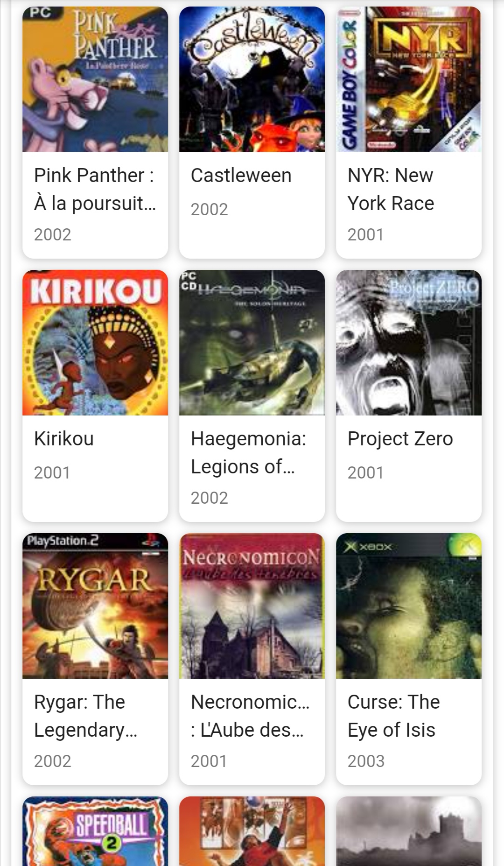Select the Curse: The Eye of Isis title
504x866 pixels.
(394, 716)
